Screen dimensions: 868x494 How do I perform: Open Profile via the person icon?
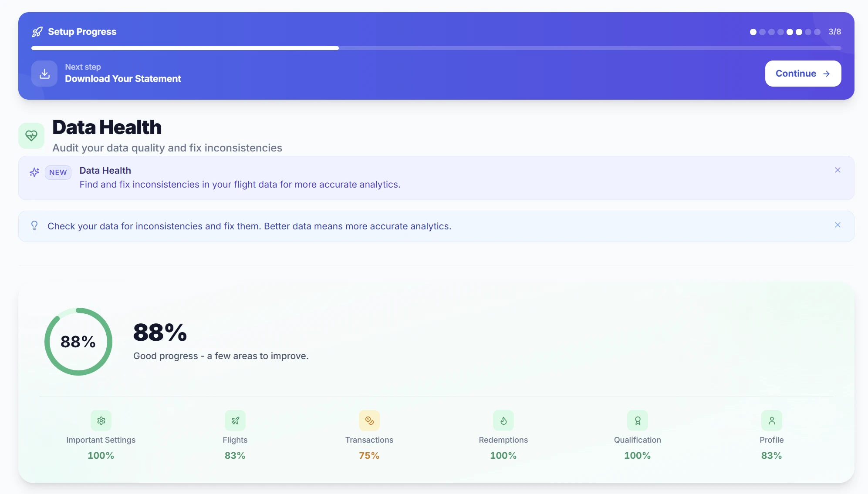click(771, 420)
